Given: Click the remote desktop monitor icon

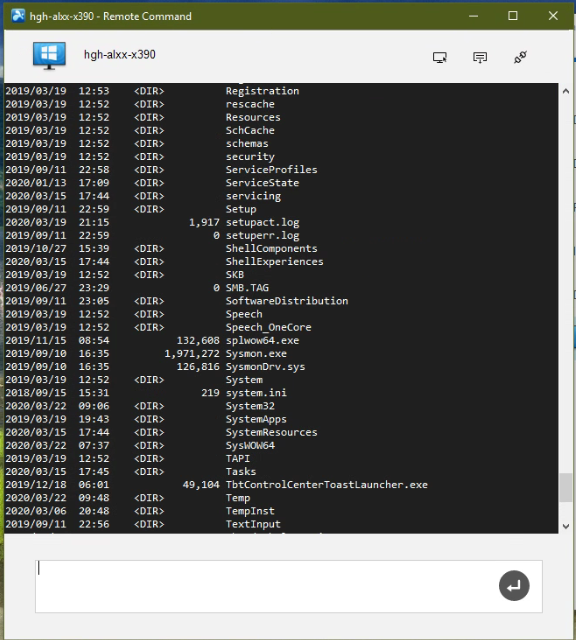Looking at the screenshot, I should 440,57.
